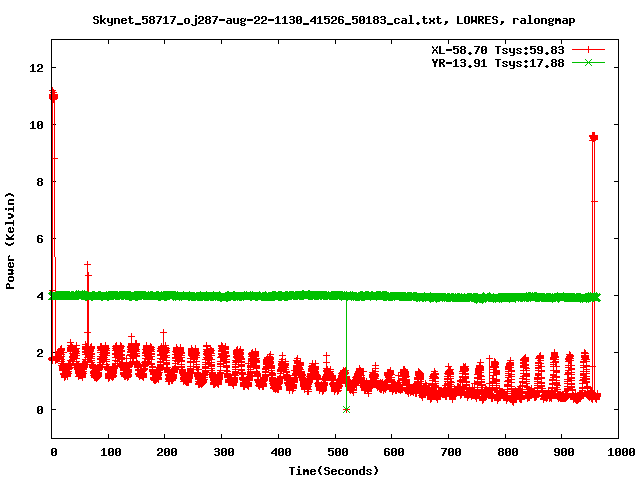Click the red line sample in legend
This screenshot has height=480, width=640.
[588, 50]
